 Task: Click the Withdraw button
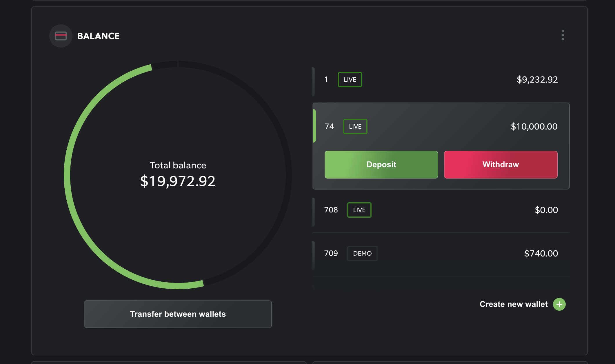(x=501, y=165)
